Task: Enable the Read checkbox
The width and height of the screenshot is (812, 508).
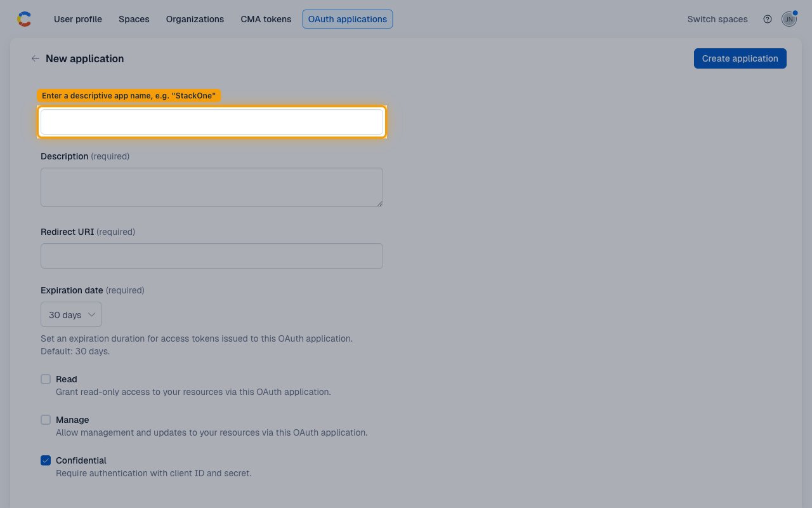Action: [46, 379]
